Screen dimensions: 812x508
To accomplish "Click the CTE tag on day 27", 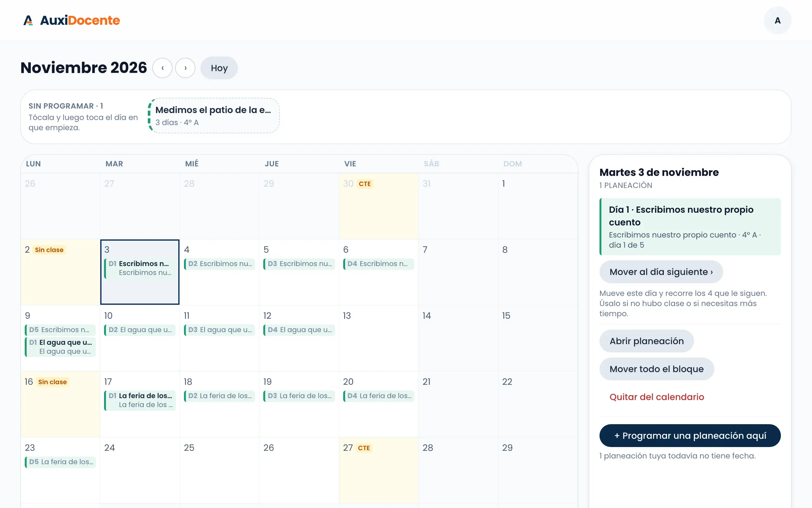I will [364, 448].
